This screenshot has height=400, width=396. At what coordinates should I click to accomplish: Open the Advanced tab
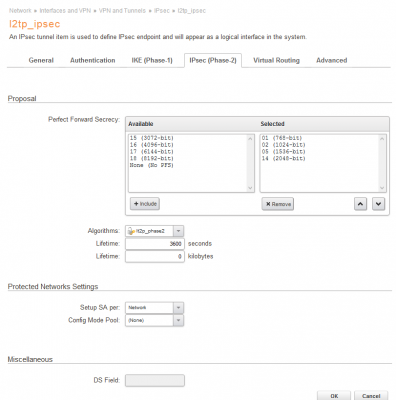332,60
